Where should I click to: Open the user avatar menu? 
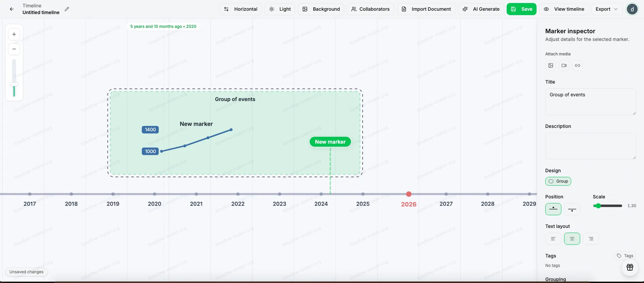632,9
